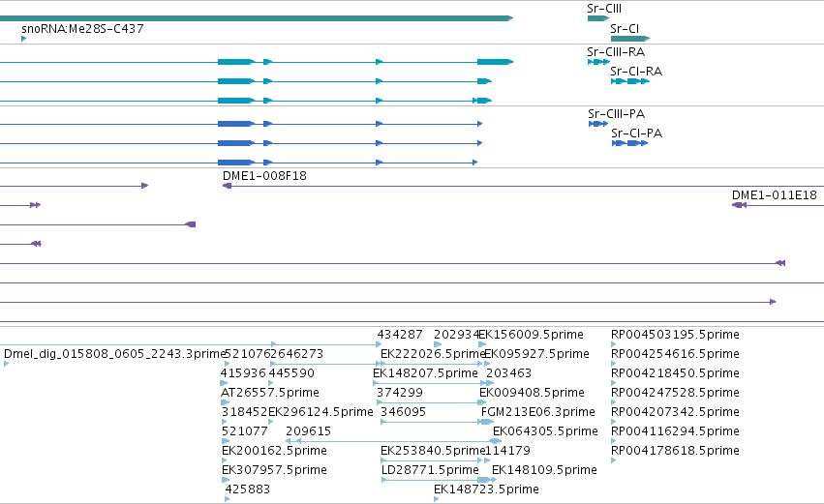Select EST 202934
This screenshot has width=824, height=504.
pyautogui.click(x=456, y=335)
